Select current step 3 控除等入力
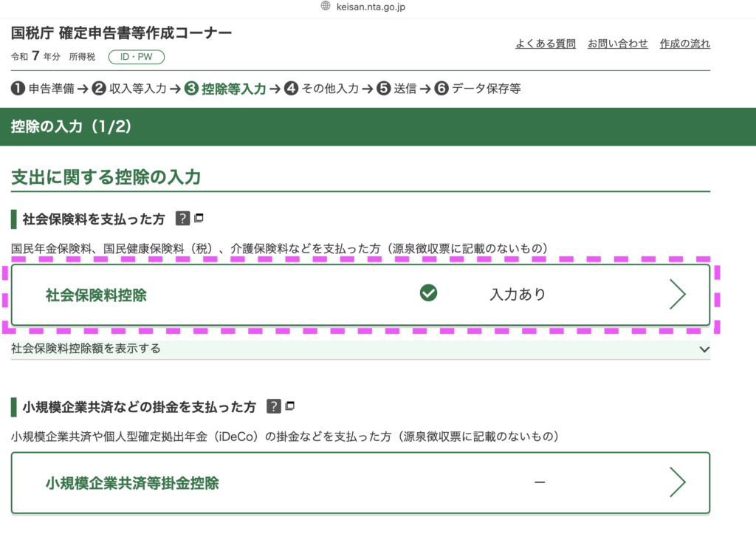This screenshot has width=756, height=537. (x=225, y=89)
